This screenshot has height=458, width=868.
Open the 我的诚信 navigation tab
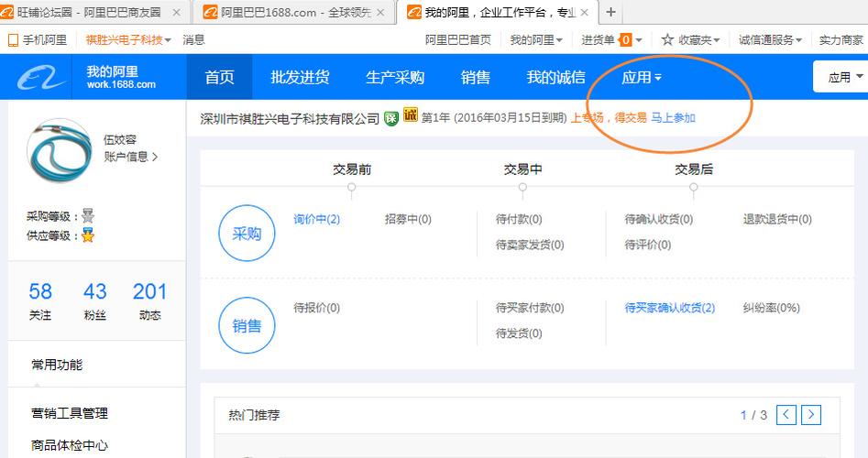(x=555, y=77)
